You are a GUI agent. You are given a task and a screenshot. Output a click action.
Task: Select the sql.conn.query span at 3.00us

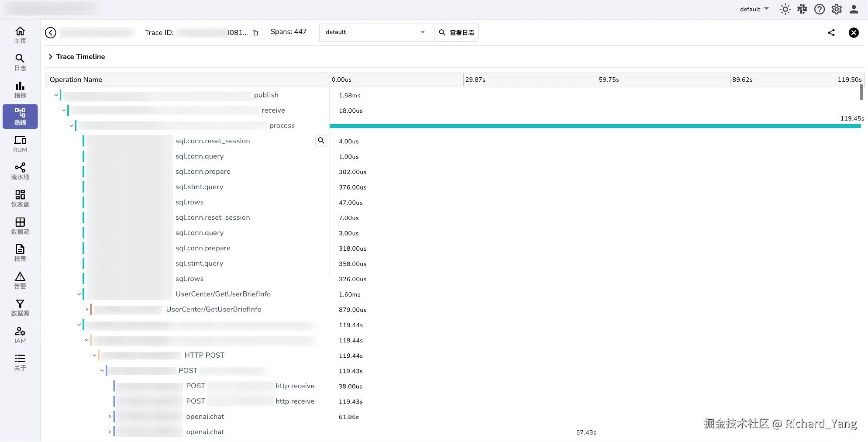pos(200,233)
